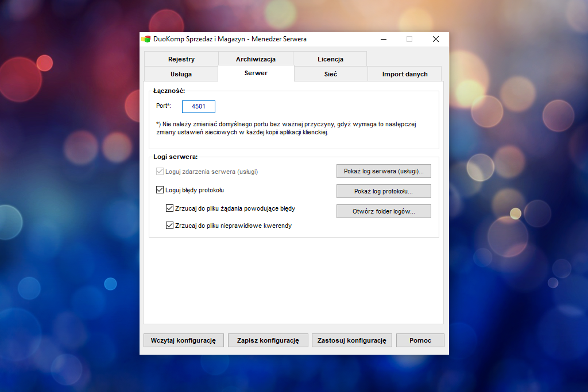
Task: Open Pokaż log protokołu button
Action: [384, 191]
